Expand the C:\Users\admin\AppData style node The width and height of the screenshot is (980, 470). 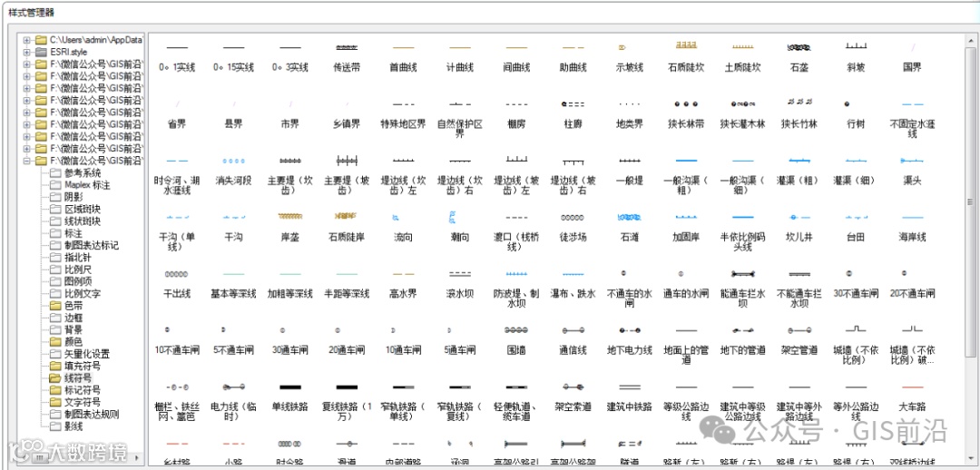pos(26,40)
